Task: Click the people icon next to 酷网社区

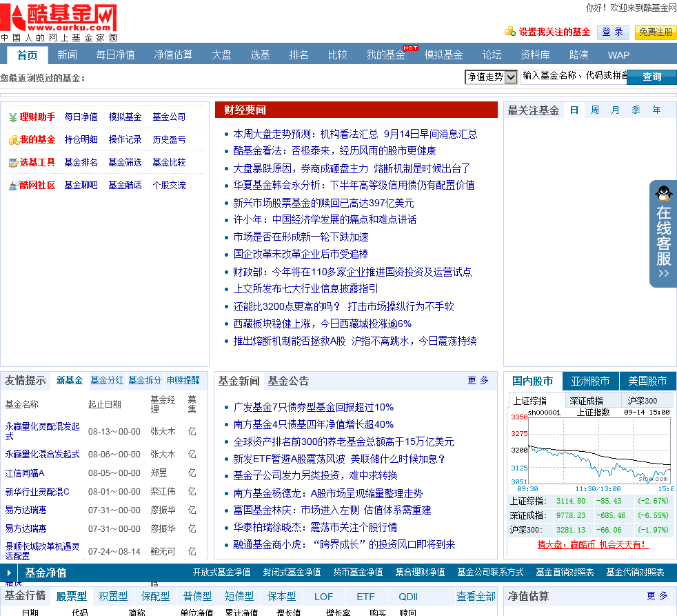Action: click(13, 186)
